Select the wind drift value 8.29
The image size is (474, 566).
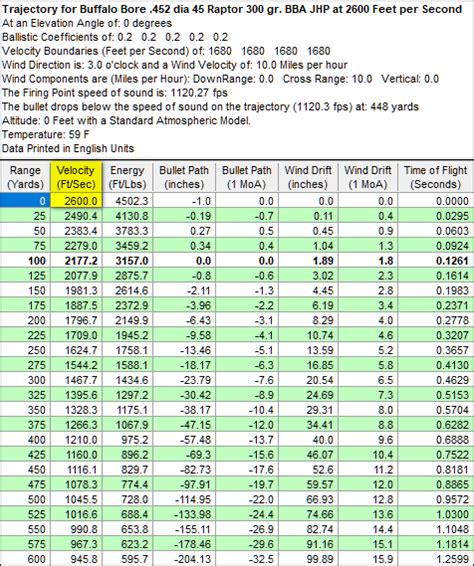point(308,320)
